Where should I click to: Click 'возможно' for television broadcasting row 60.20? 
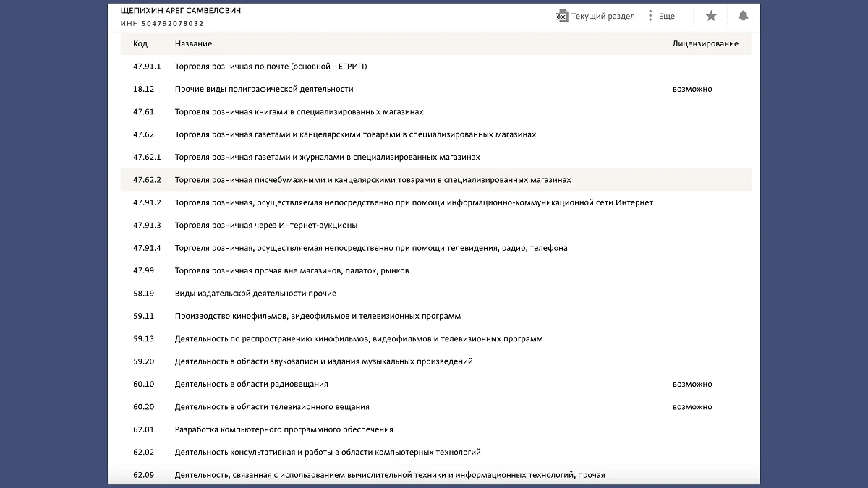point(692,407)
